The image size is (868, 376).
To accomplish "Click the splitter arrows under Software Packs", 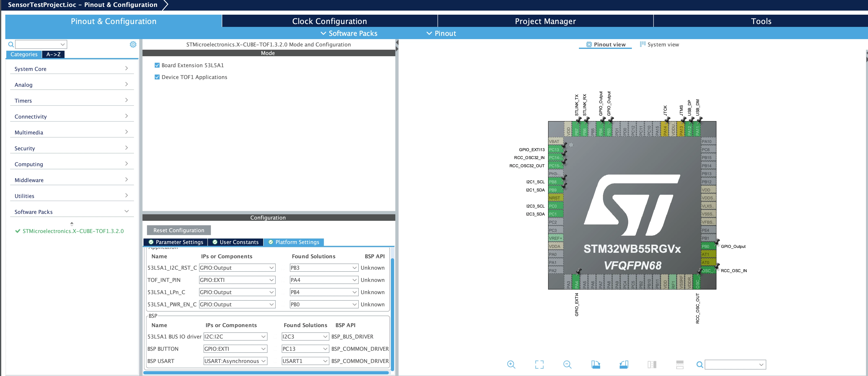I will tap(71, 224).
